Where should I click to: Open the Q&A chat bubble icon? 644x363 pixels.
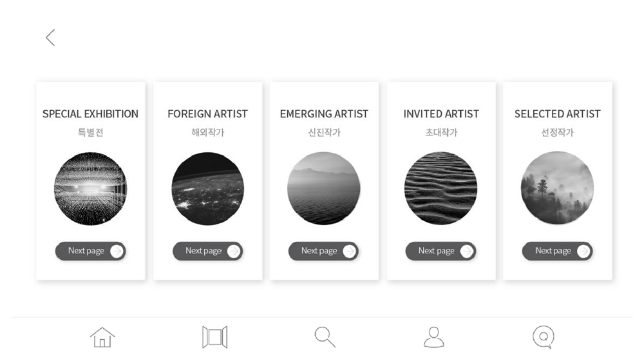point(544,337)
